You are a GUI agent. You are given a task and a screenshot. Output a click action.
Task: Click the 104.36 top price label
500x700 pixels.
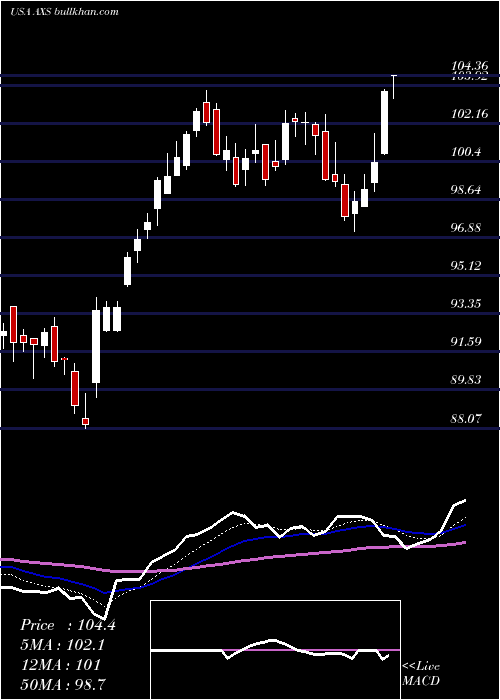[470, 66]
